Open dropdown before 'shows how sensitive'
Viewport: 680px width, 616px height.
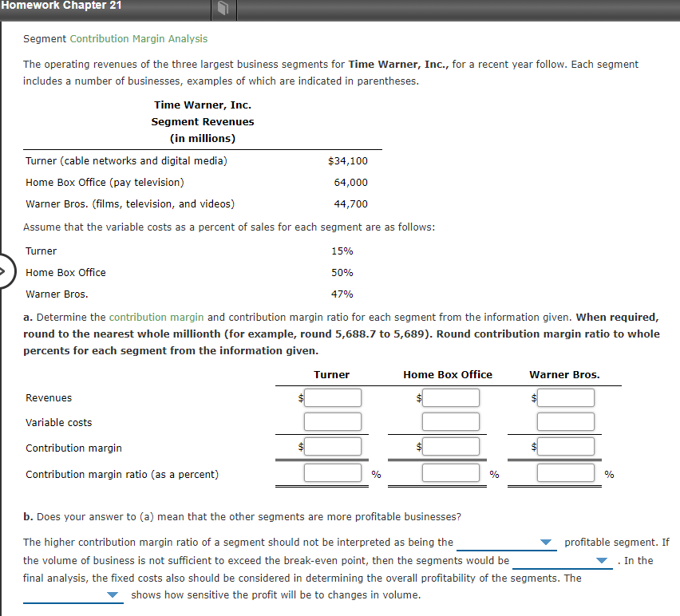click(x=73, y=594)
